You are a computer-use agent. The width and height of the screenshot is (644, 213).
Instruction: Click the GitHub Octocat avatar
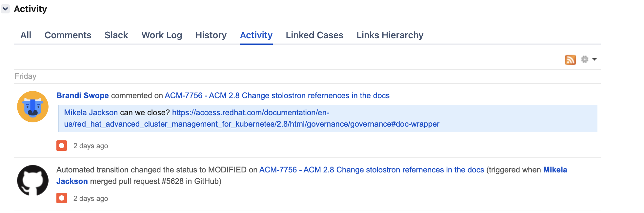[x=33, y=180]
